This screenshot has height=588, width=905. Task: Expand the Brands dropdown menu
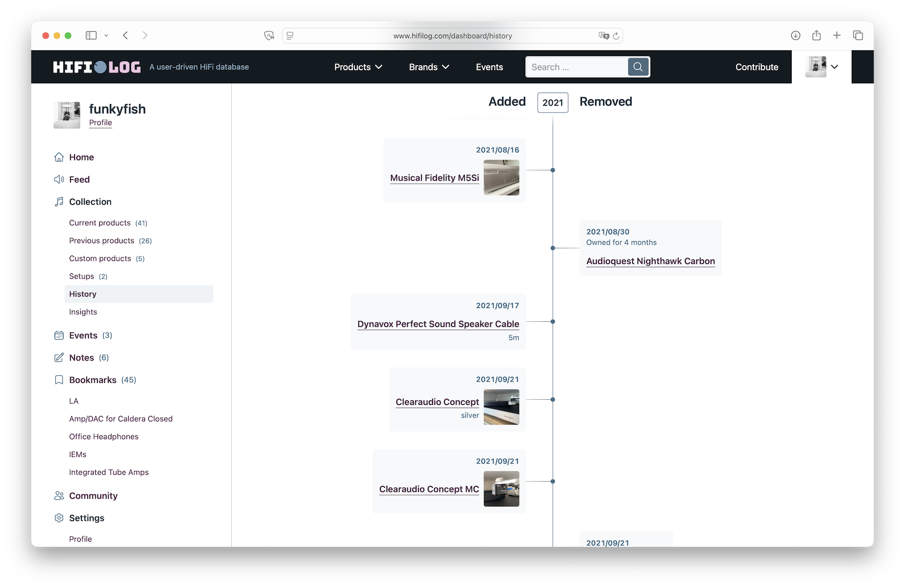click(x=429, y=67)
